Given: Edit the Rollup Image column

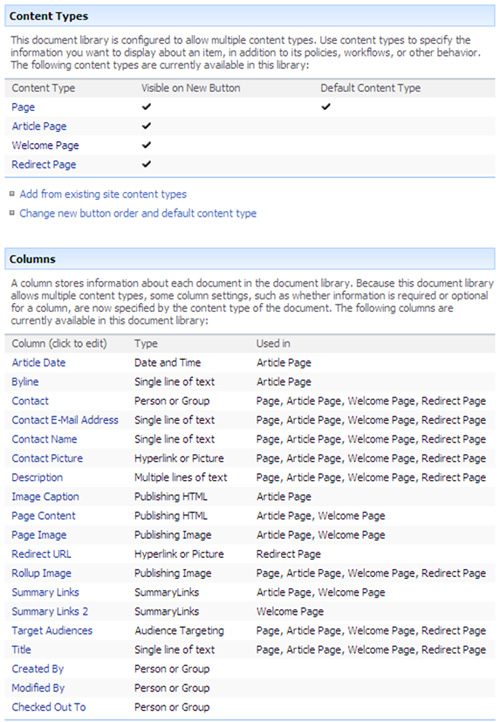Looking at the screenshot, I should 41,573.
